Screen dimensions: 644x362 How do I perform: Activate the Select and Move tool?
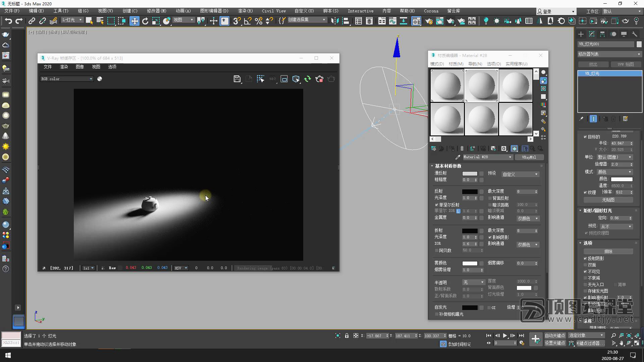pyautogui.click(x=134, y=21)
